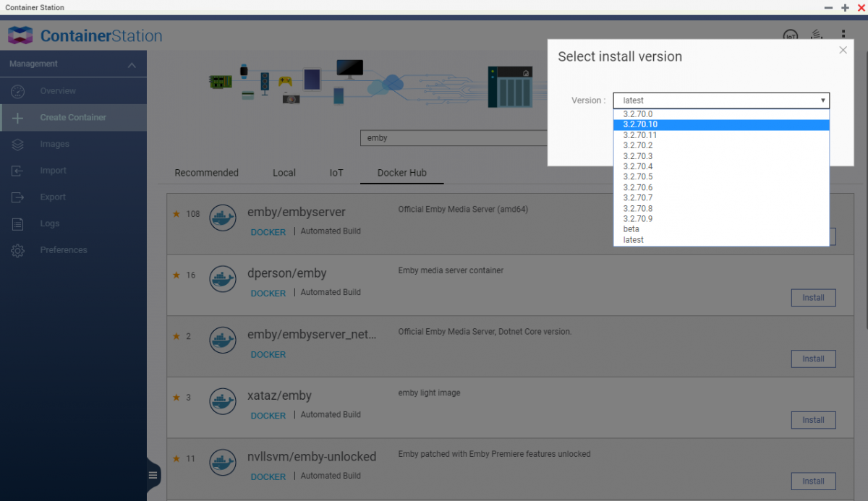This screenshot has height=501, width=868.
Task: Click the Import arrow icon in sidebar
Action: [18, 171]
